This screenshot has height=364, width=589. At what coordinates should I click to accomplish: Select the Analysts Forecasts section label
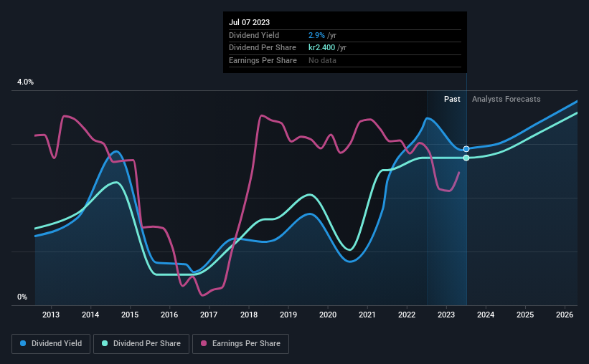[x=506, y=99]
